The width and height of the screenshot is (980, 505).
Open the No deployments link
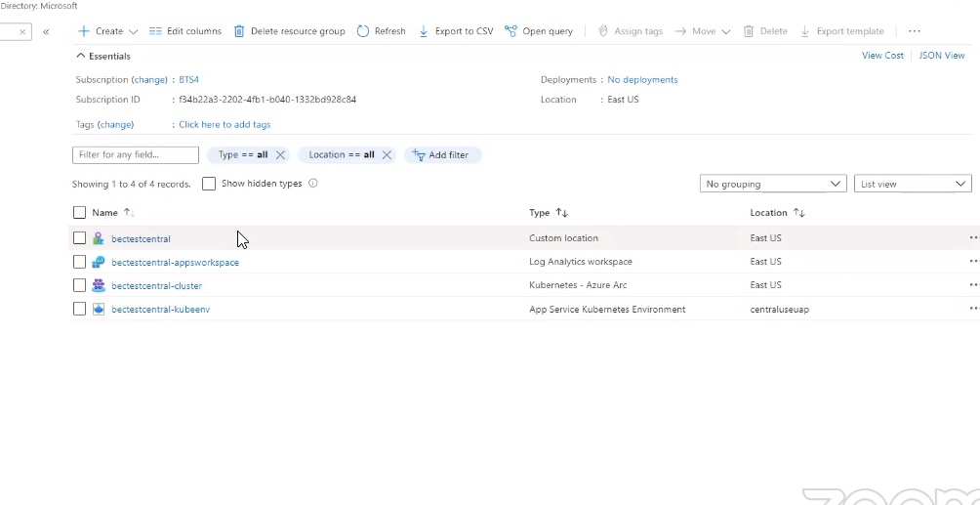click(642, 79)
